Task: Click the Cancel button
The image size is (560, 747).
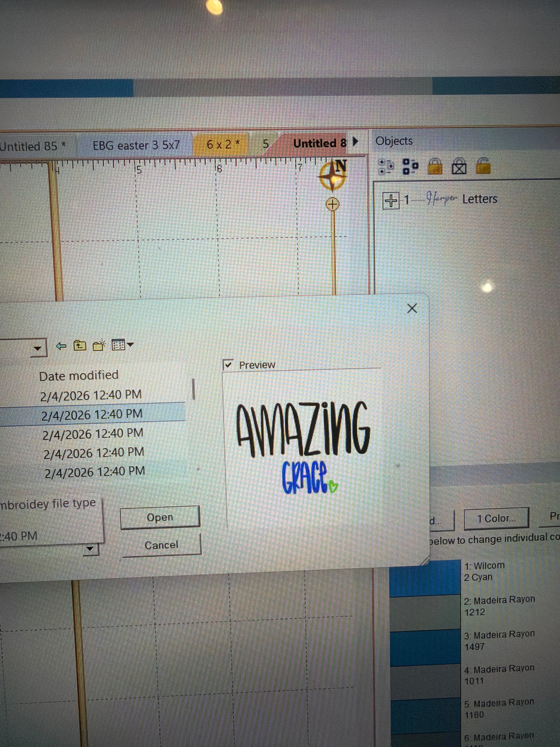Action: click(162, 545)
